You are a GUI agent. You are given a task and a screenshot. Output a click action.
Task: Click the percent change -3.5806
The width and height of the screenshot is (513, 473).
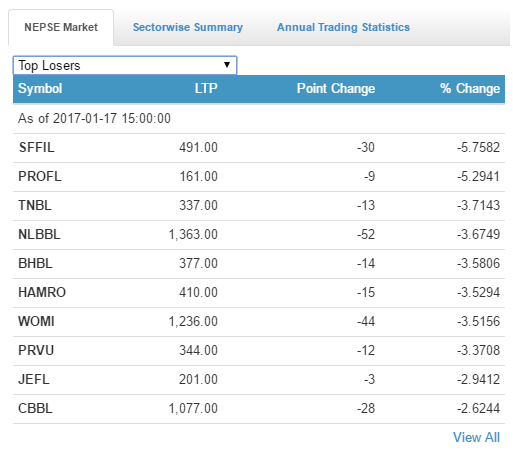478,263
